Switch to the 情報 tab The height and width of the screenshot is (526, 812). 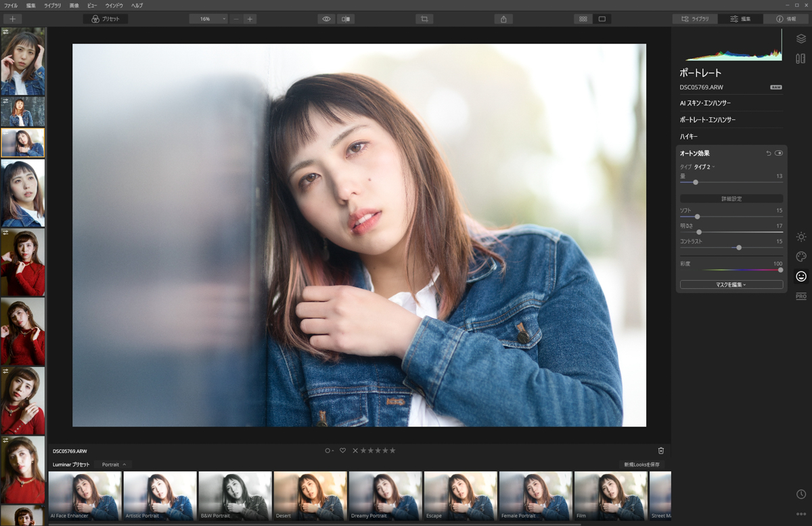pyautogui.click(x=786, y=19)
